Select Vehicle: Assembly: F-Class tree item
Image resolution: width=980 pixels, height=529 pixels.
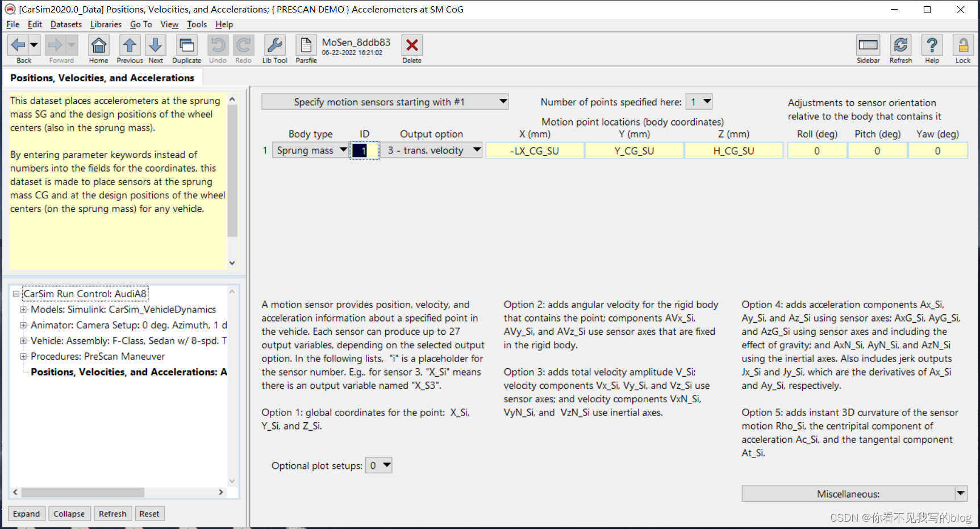(x=129, y=341)
